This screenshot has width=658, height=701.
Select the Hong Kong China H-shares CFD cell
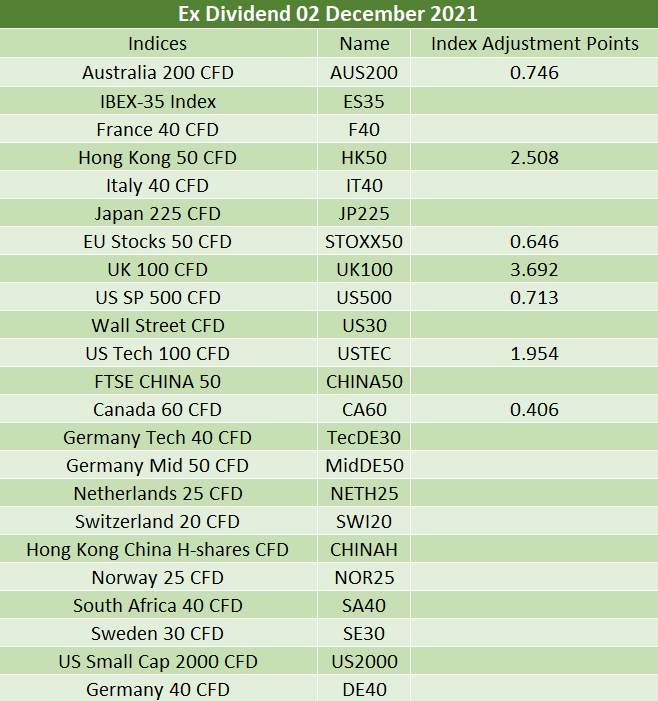(x=157, y=549)
